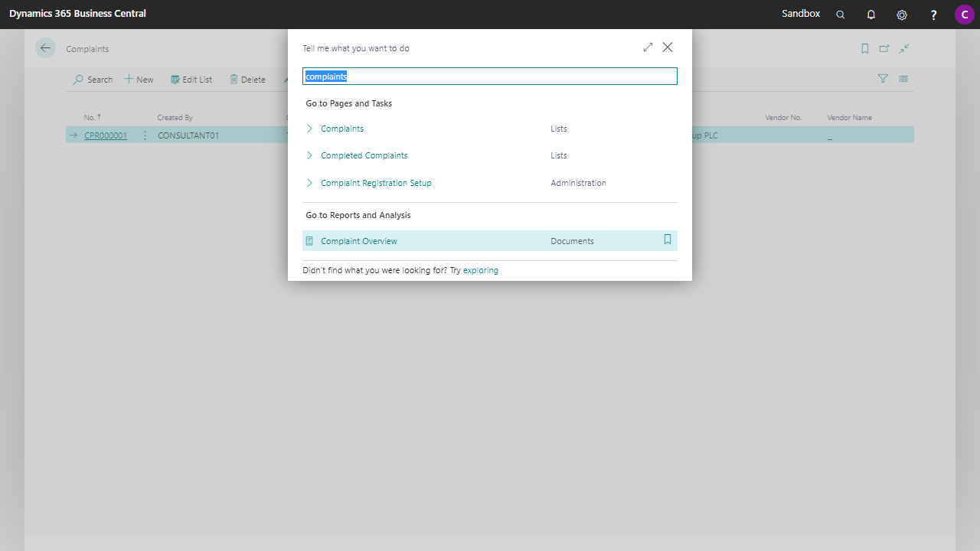This screenshot has height=551, width=980.
Task: Expand the Complaint Registration Setup result
Action: 309,182
